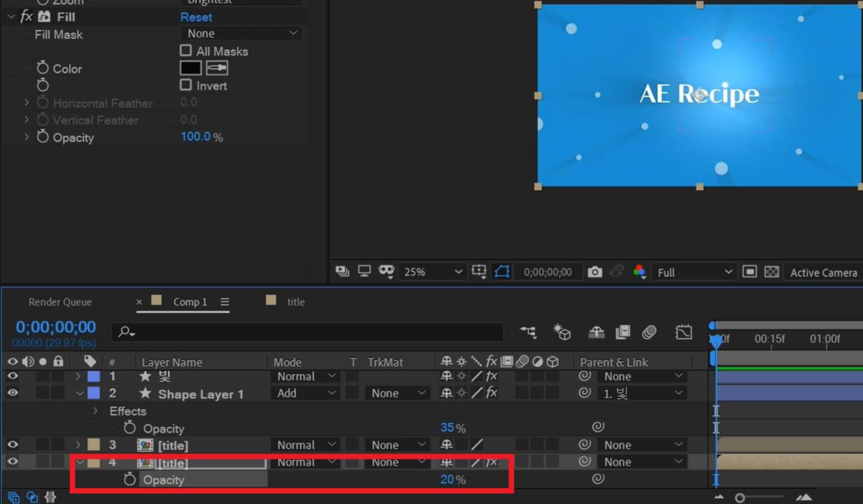Expand the Layer Switches pane icon
Image resolution: width=863 pixels, height=504 pixels.
pos(13,497)
